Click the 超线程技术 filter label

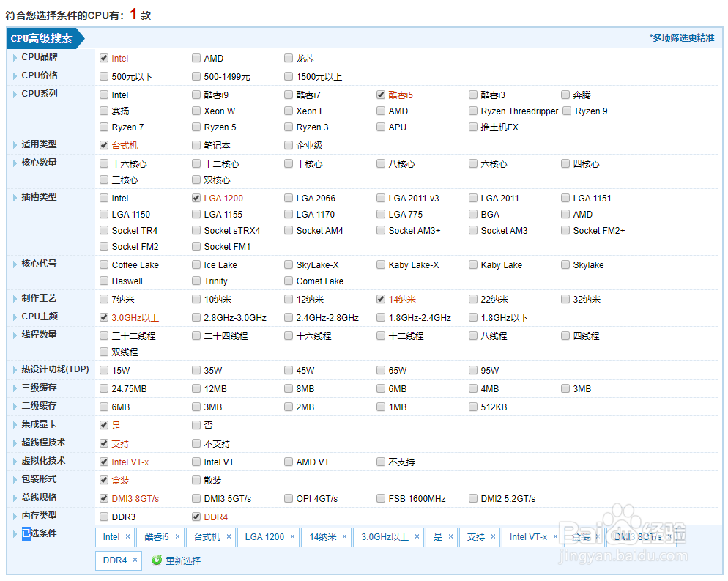click(43, 443)
